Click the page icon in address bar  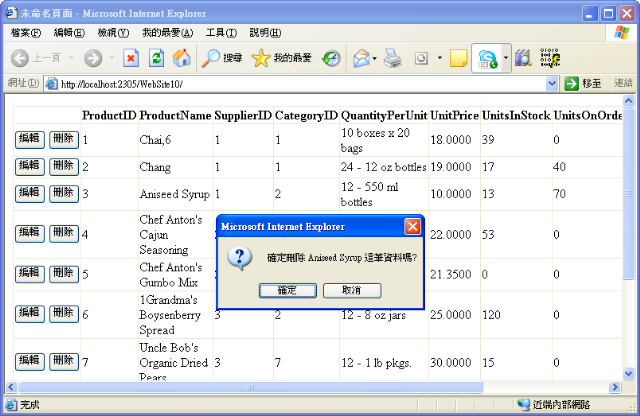click(x=51, y=84)
